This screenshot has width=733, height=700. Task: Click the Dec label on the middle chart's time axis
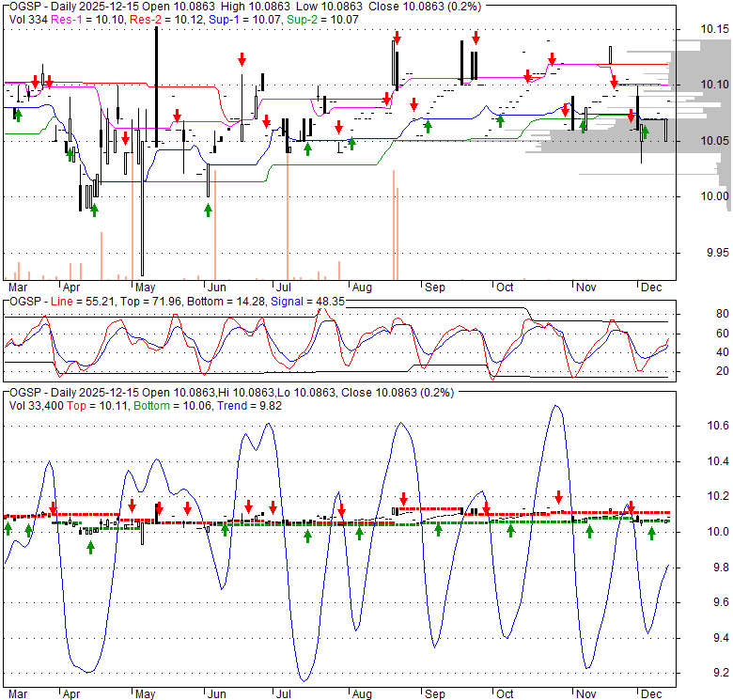[x=649, y=286]
